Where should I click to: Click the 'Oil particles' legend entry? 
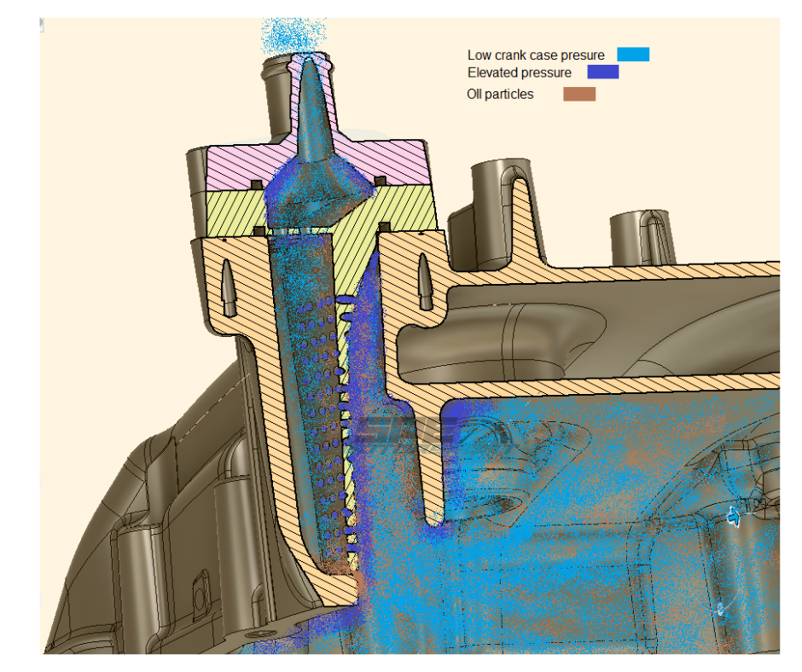(499, 94)
